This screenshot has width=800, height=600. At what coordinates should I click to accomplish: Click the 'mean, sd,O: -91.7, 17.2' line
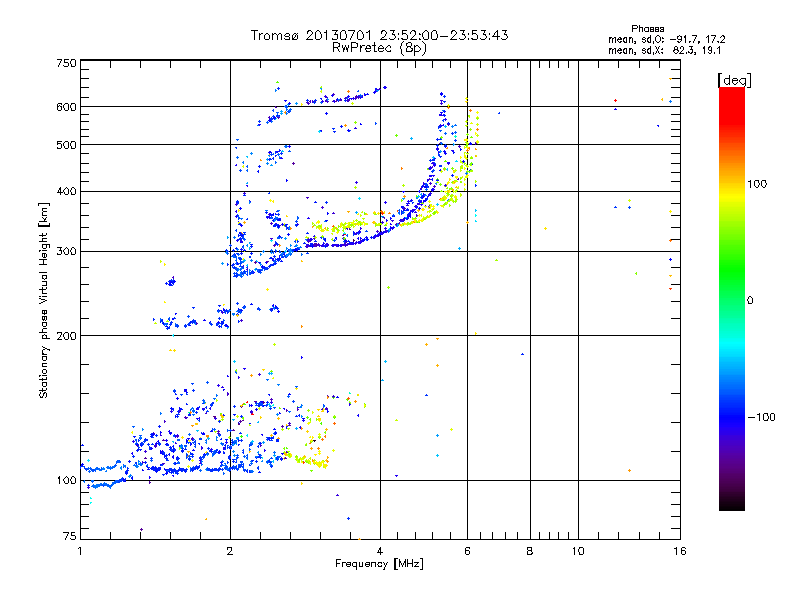(x=666, y=40)
